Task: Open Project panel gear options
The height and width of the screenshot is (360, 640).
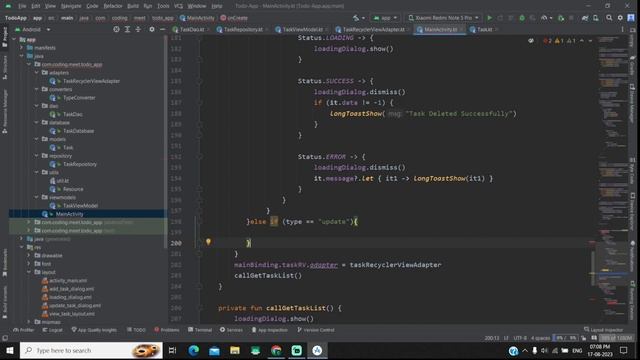Action: 152,29
